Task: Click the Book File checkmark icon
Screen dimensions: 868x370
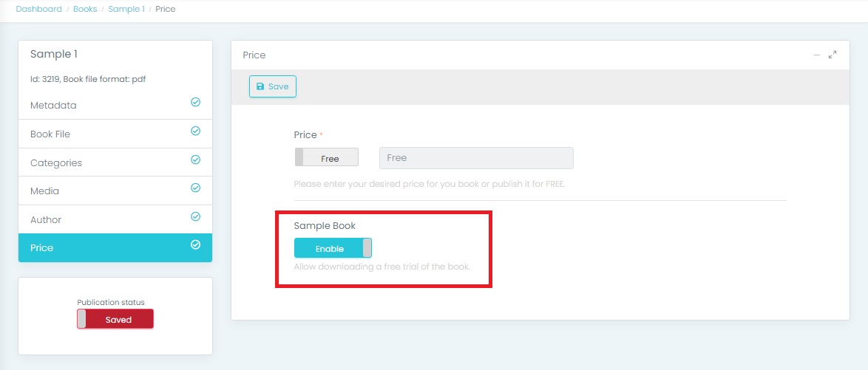Action: [195, 131]
